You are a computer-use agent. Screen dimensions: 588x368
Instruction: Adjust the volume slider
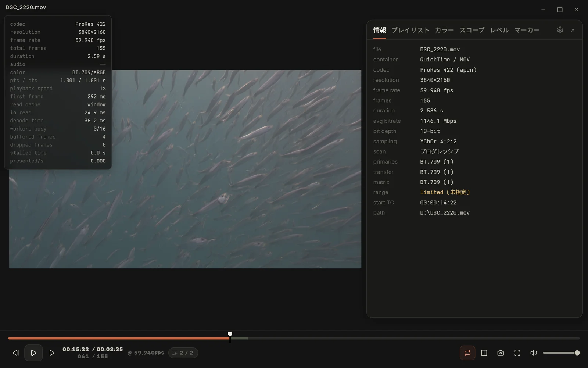coord(561,353)
